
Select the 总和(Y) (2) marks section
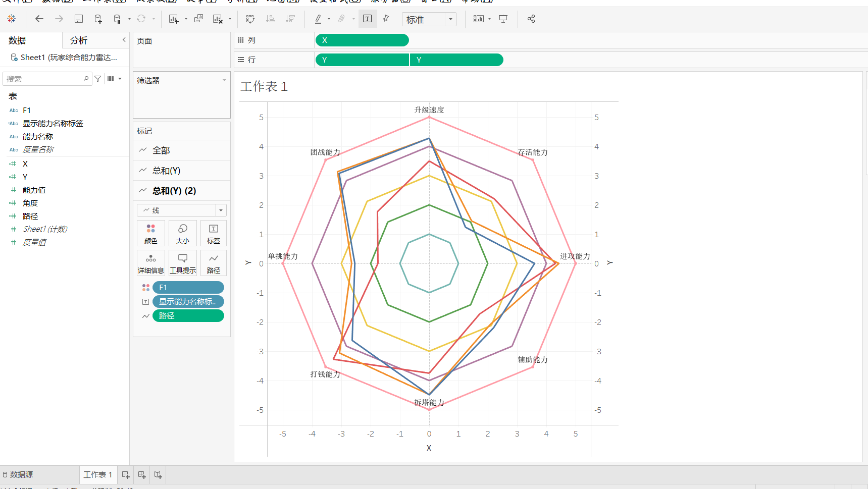coord(182,191)
